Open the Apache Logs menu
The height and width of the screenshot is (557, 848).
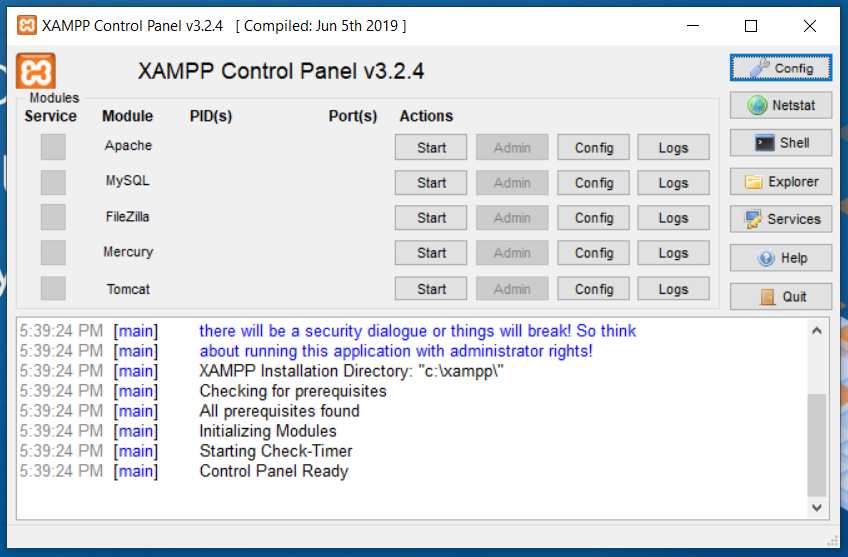(673, 147)
